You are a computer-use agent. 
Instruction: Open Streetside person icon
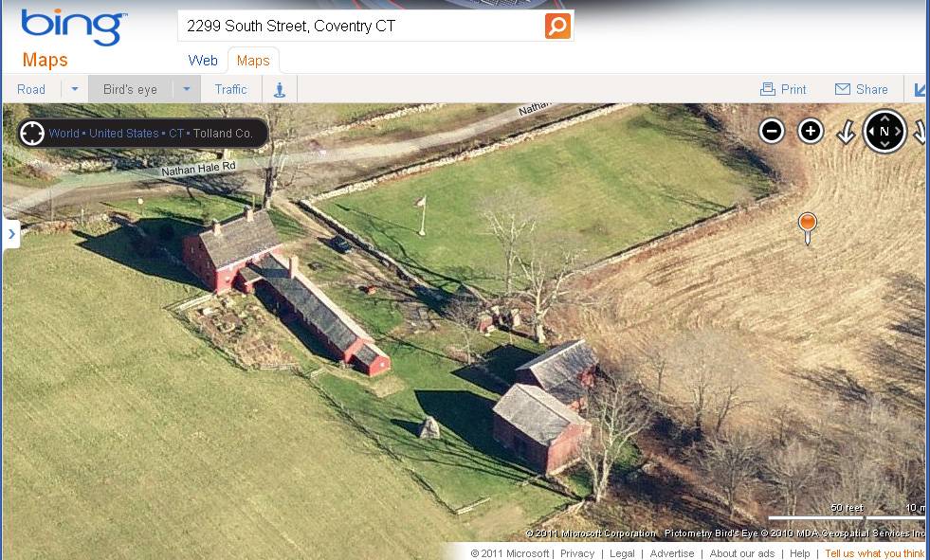(x=280, y=89)
